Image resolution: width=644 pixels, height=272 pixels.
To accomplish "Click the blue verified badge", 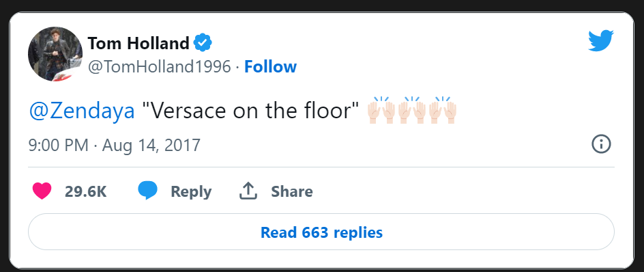I will (203, 43).
